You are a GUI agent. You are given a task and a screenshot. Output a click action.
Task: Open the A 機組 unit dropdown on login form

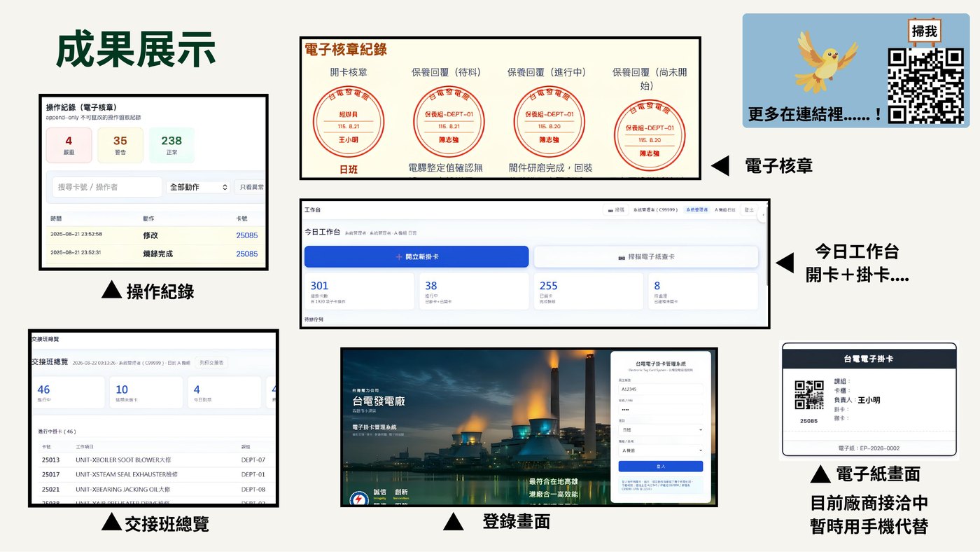[x=661, y=450]
